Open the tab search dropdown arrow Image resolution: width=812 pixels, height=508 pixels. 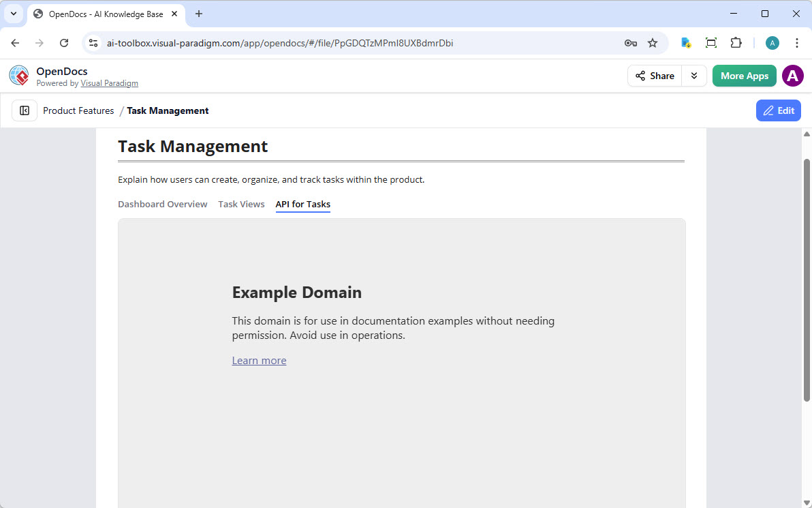click(13, 14)
